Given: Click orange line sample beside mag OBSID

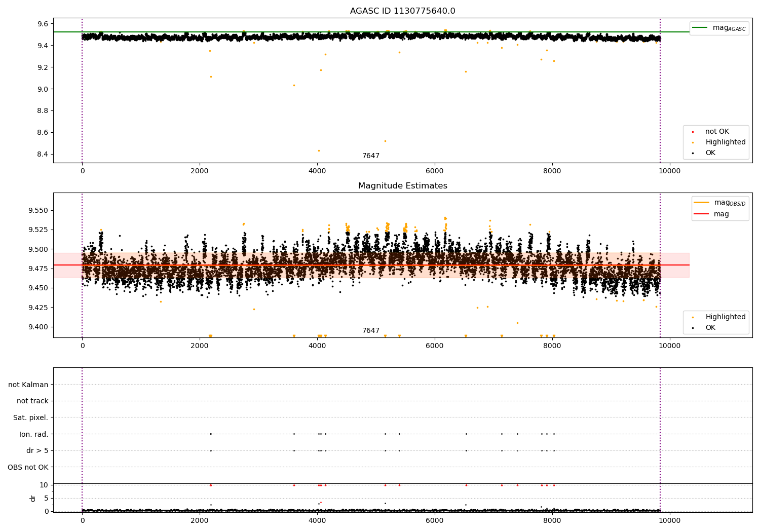Looking at the screenshot, I should (x=702, y=203).
